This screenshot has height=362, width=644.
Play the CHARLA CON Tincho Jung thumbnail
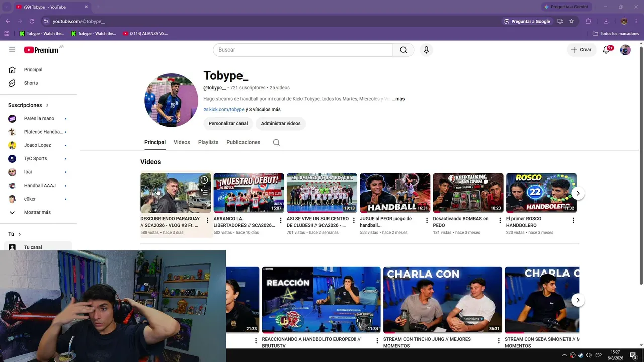coord(443,300)
